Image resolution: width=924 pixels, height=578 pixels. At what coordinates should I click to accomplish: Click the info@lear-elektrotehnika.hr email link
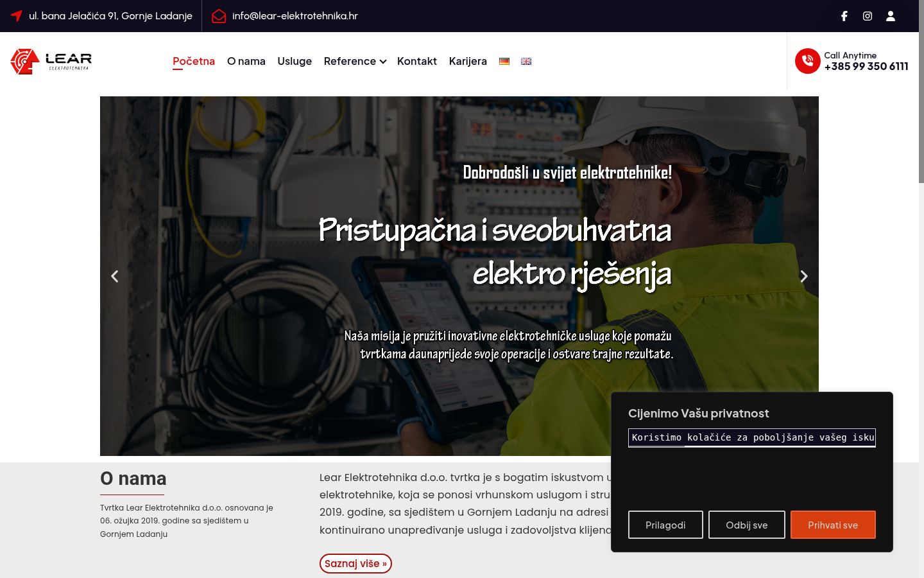(295, 16)
